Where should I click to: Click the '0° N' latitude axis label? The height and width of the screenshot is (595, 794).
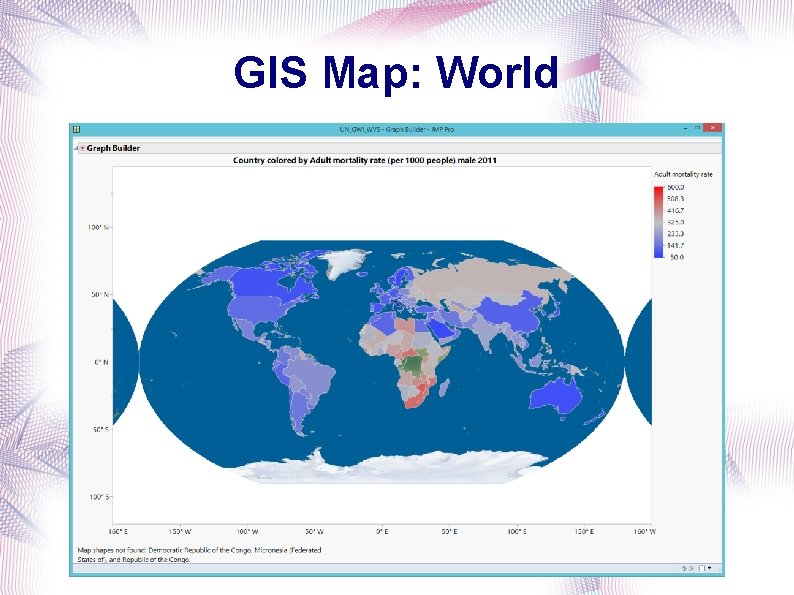click(101, 363)
